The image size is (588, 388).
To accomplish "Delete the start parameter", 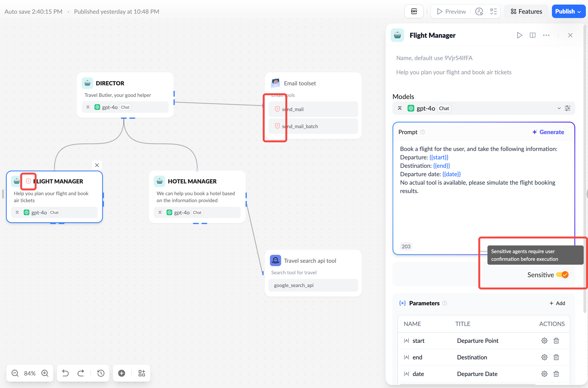I will (x=556, y=340).
